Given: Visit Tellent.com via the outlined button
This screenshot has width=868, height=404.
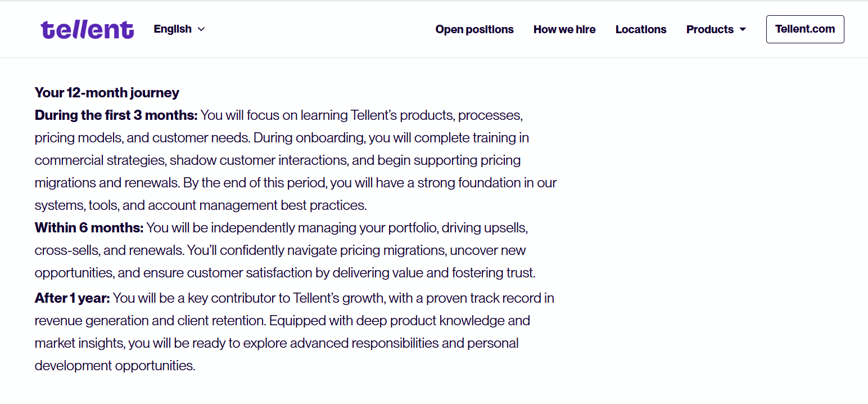Looking at the screenshot, I should (x=804, y=29).
